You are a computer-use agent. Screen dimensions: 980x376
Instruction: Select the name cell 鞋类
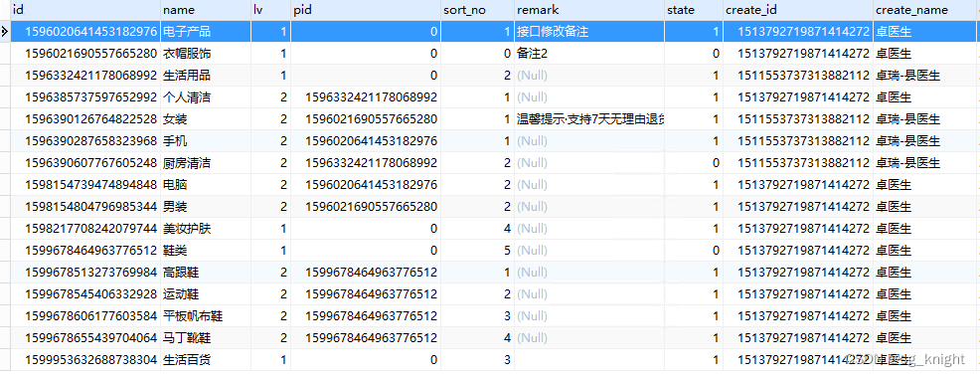[x=206, y=251]
